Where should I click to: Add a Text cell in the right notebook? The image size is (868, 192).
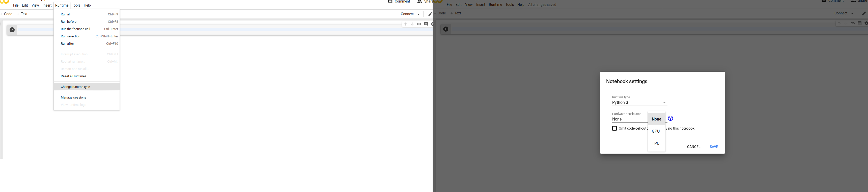(x=456, y=13)
